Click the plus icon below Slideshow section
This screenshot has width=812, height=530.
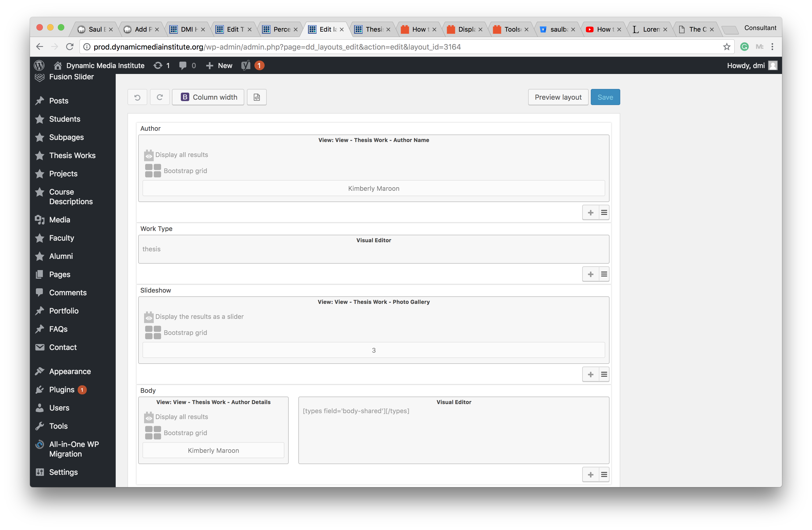[591, 374]
